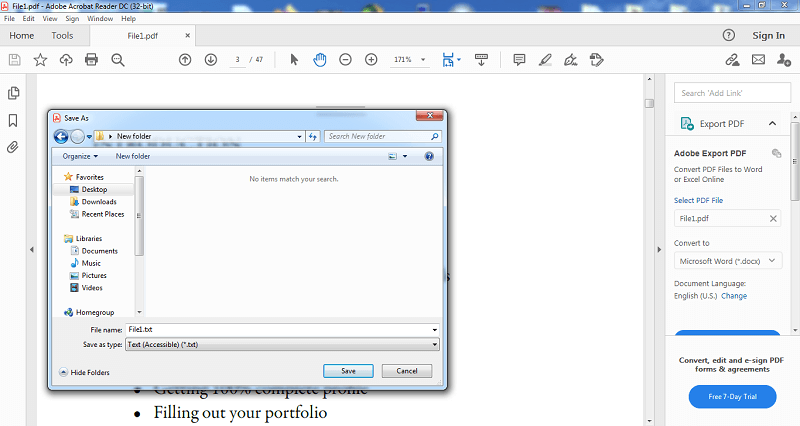The width and height of the screenshot is (800, 426).
Task: Click the Print icon in the toolbar
Action: click(x=92, y=60)
